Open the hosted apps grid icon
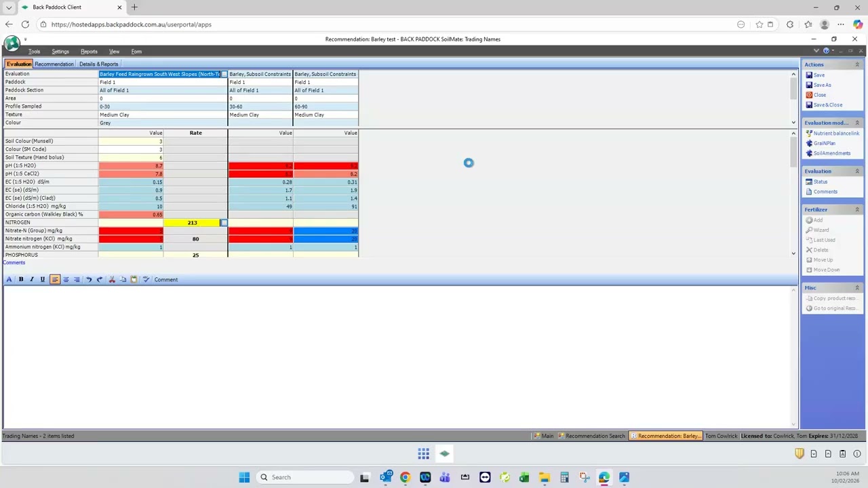The image size is (868, 488). coord(423,453)
